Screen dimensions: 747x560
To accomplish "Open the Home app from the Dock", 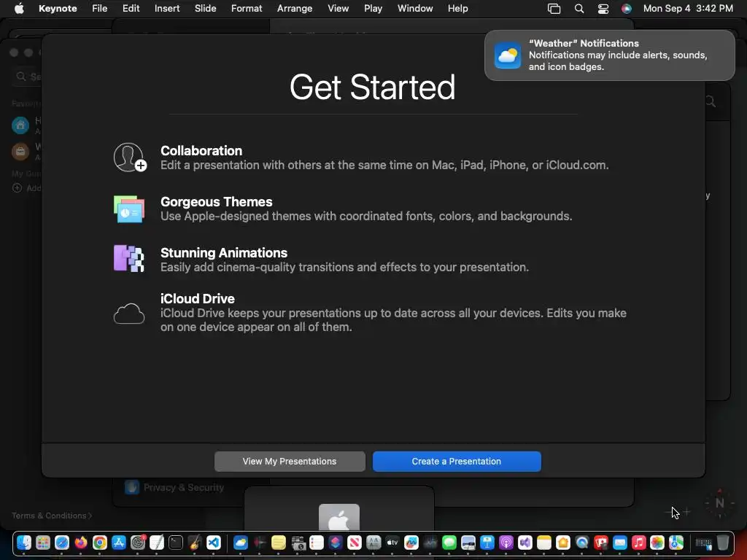I will [563, 542].
